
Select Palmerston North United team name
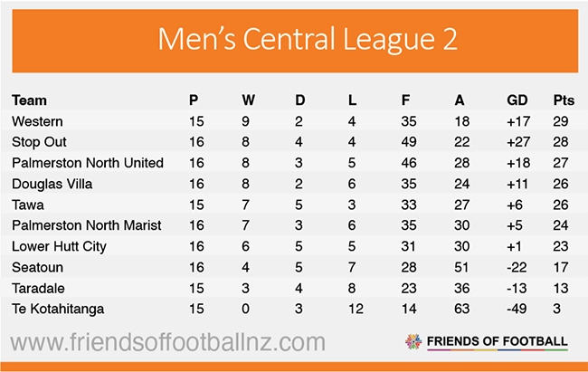click(x=88, y=163)
